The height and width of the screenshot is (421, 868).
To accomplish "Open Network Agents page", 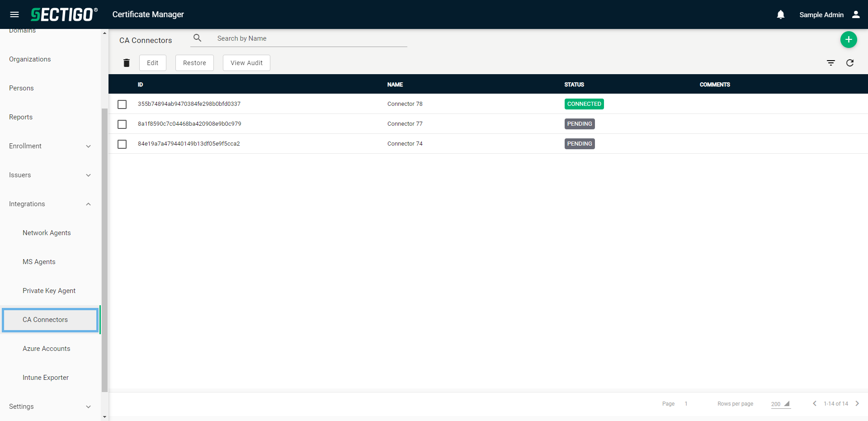I will click(x=47, y=233).
